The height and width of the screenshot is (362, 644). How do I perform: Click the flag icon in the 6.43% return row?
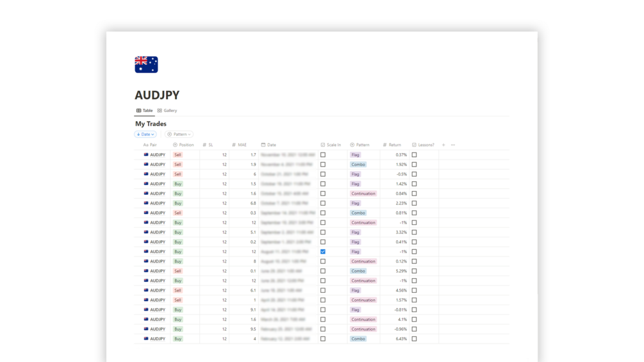146,338
